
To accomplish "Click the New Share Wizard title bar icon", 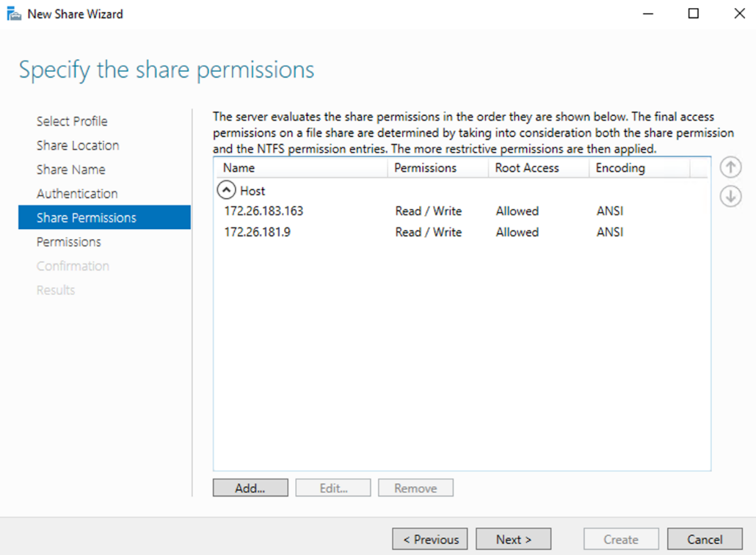I will (12, 13).
